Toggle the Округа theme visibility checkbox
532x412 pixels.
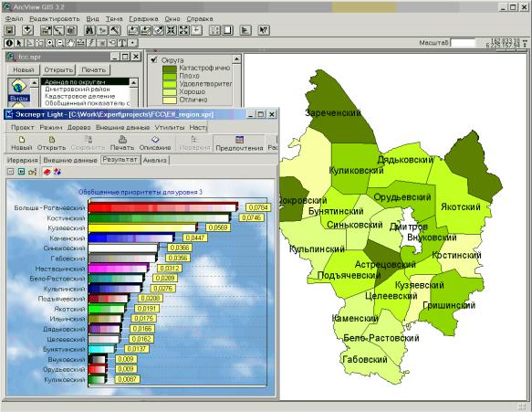(x=154, y=59)
